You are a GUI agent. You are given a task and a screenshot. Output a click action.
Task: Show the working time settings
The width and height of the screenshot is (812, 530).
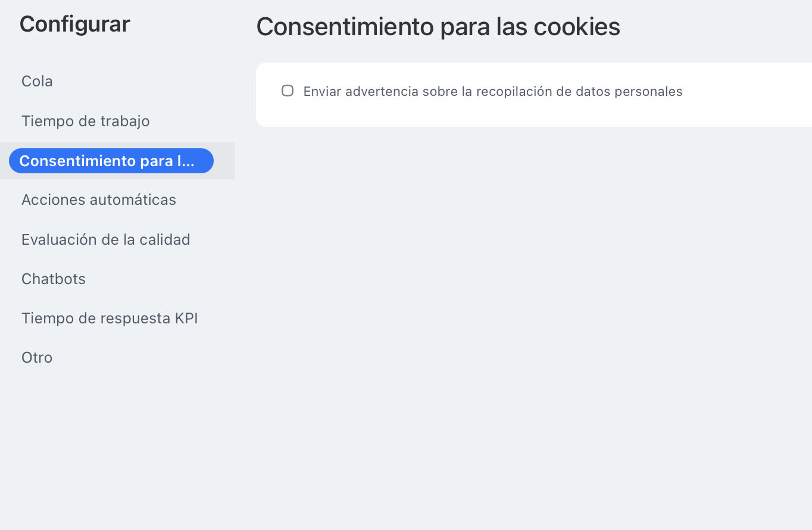86,121
